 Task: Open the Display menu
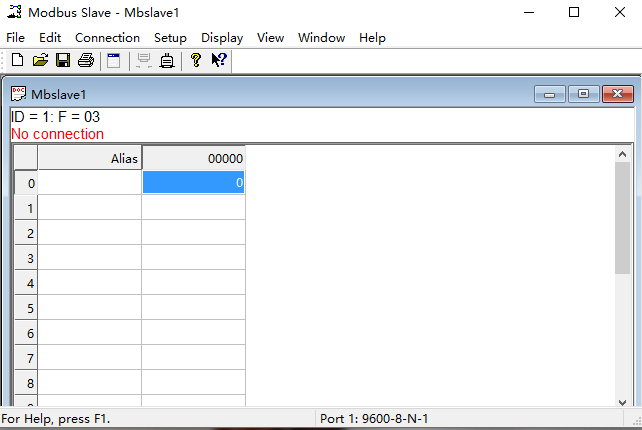click(x=222, y=38)
